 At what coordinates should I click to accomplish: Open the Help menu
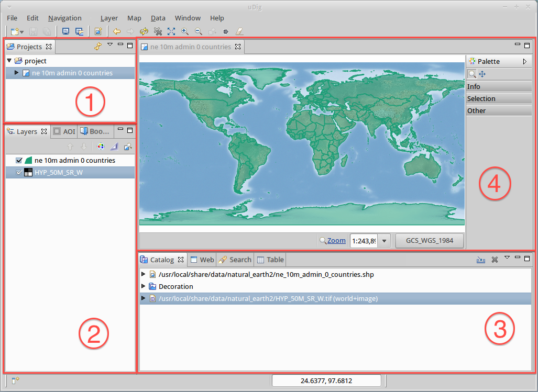217,18
